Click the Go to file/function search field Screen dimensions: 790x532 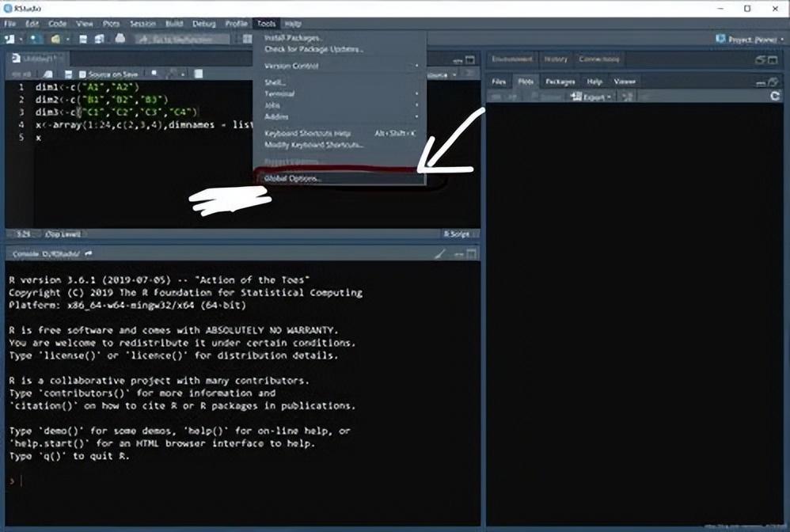tap(182, 39)
